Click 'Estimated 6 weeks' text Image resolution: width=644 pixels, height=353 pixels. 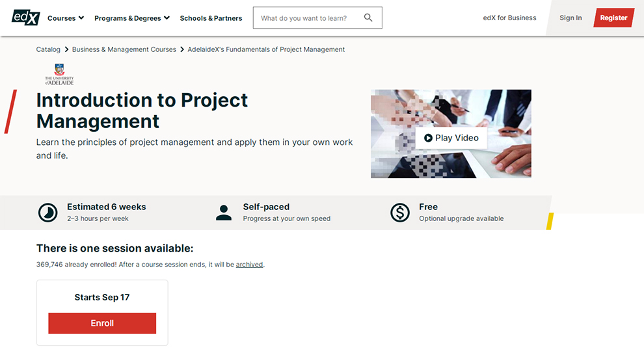[x=107, y=207]
